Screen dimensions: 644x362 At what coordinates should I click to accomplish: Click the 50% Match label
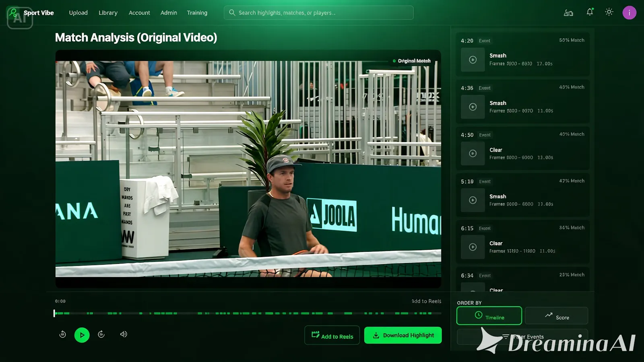(x=572, y=40)
